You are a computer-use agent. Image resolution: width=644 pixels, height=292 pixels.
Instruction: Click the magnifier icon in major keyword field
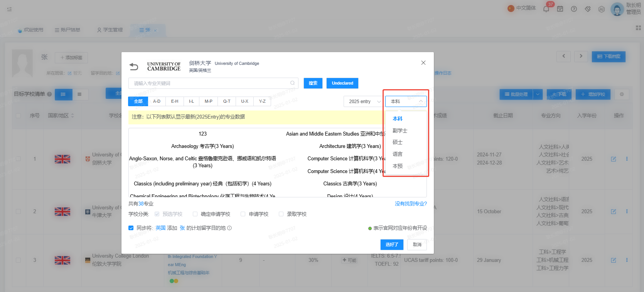click(x=293, y=83)
